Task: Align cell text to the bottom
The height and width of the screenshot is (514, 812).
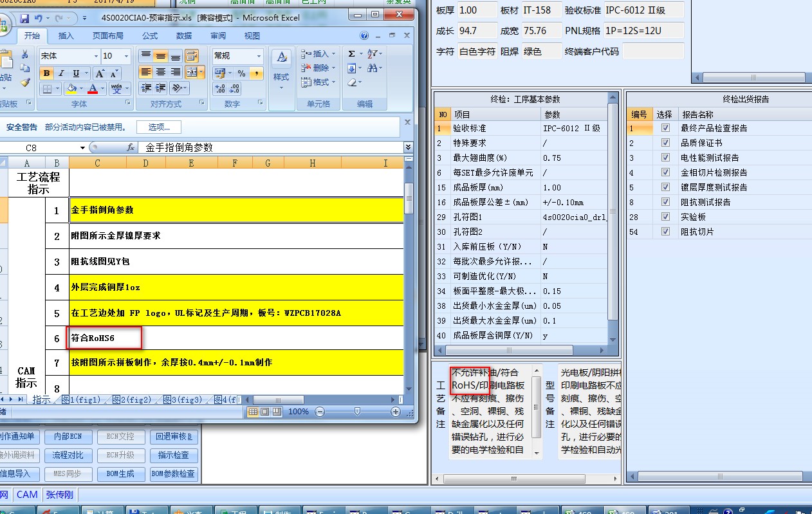Action: pos(176,56)
